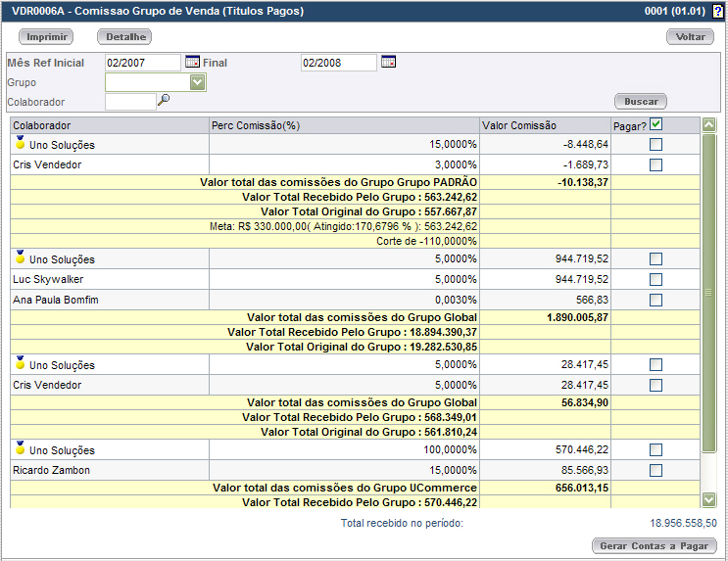Click the medal icon beside Uno Soluções 570.446,22
This screenshot has width=728, height=561.
(20, 448)
